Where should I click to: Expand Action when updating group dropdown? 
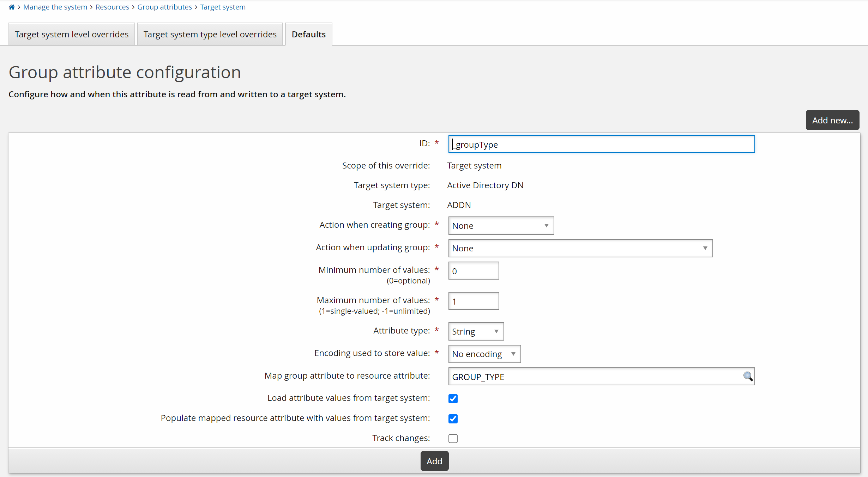tap(580, 248)
